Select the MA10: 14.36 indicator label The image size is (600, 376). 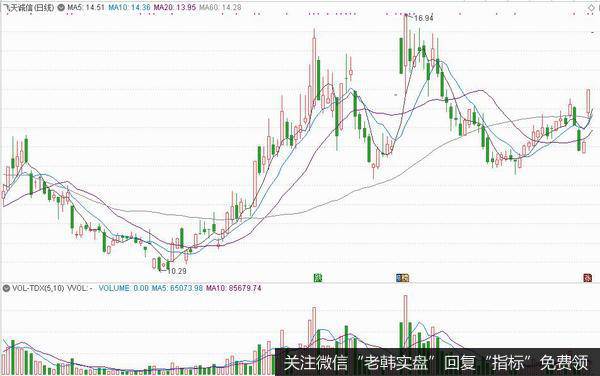129,7
